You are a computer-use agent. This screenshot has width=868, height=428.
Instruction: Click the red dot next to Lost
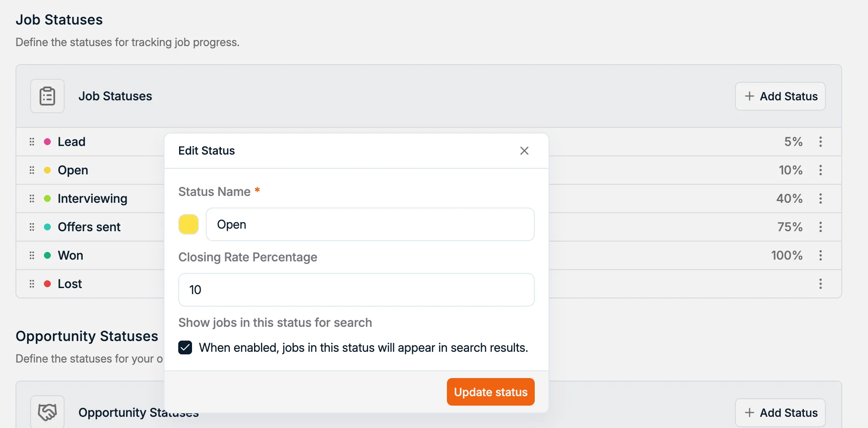[47, 284]
